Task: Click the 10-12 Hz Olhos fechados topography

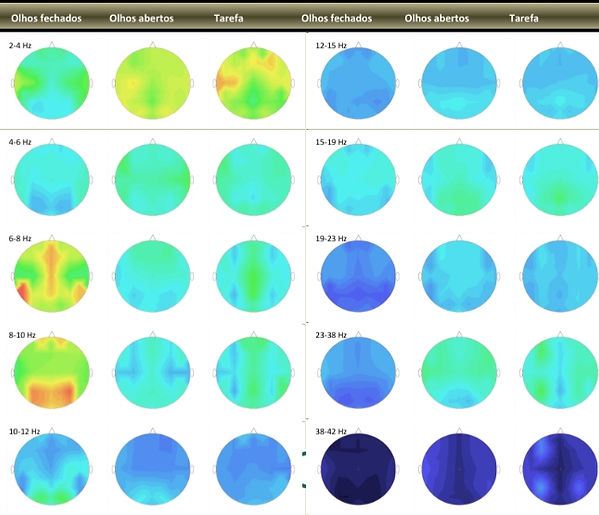Action: (x=52, y=469)
